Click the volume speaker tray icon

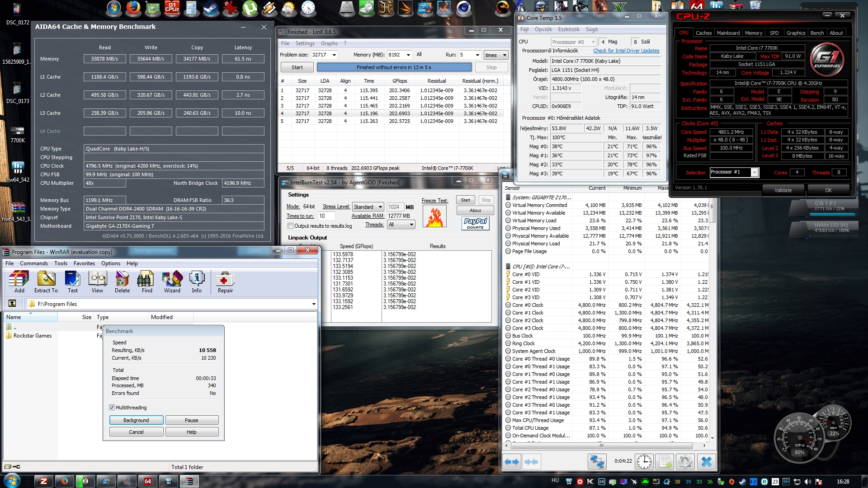point(808,481)
